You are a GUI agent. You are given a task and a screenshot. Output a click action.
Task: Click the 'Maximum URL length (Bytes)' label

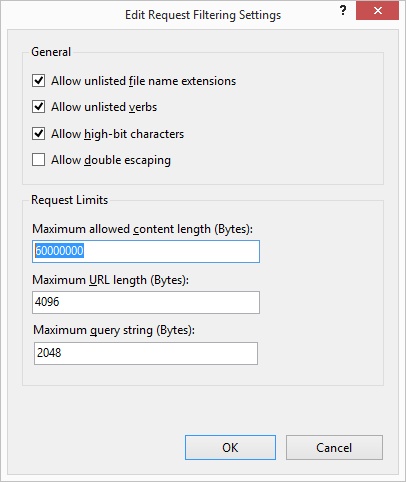point(110,280)
